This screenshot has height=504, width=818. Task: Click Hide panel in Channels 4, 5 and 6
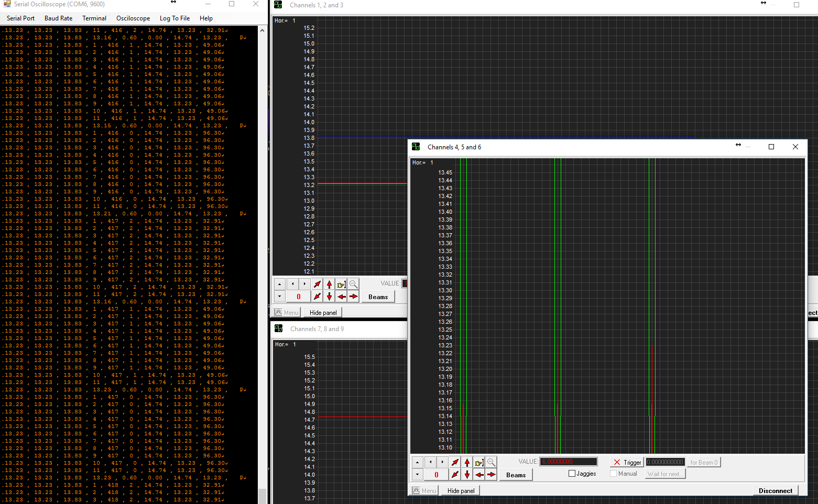[461, 491]
